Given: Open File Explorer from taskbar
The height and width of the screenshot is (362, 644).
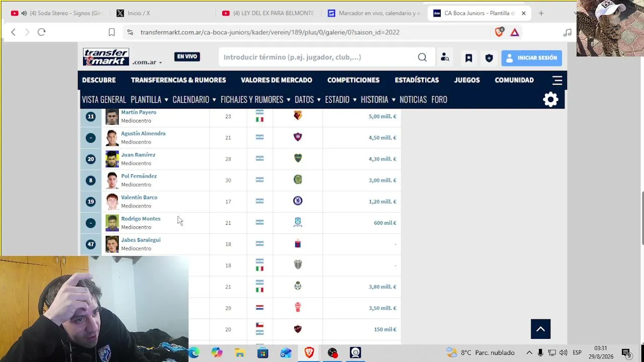Looking at the screenshot, I should tap(239, 352).
